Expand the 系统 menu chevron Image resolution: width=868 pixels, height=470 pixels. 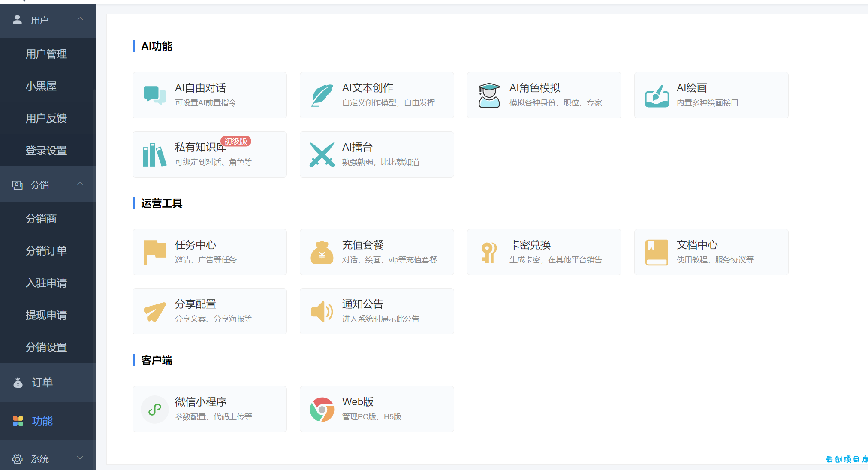click(x=80, y=458)
